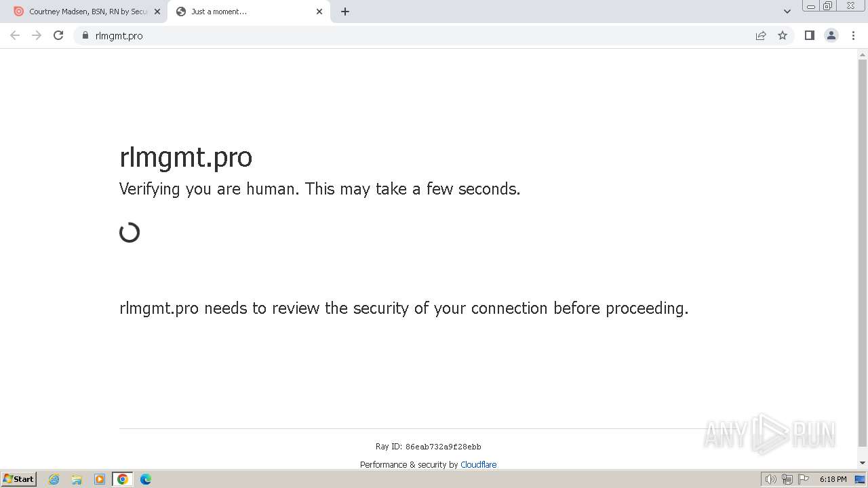Open volume control in system tray
Viewport: 868px width, 488px height.
point(770,479)
